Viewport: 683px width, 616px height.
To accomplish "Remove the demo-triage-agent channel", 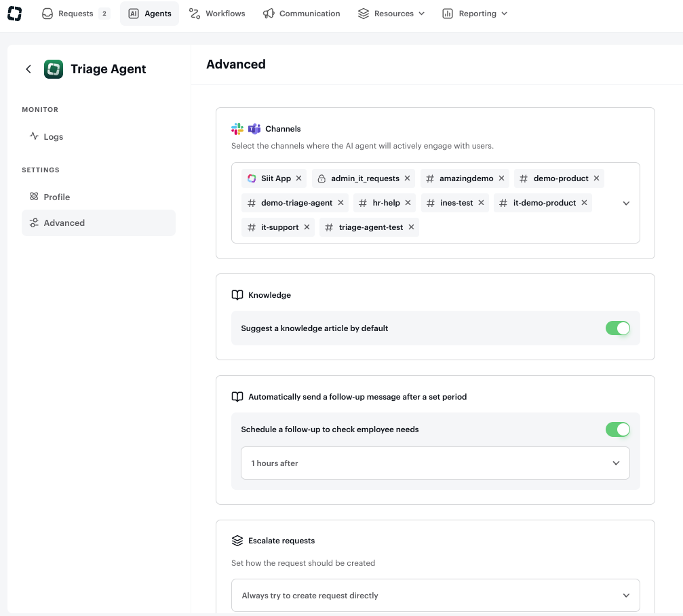I will (340, 203).
